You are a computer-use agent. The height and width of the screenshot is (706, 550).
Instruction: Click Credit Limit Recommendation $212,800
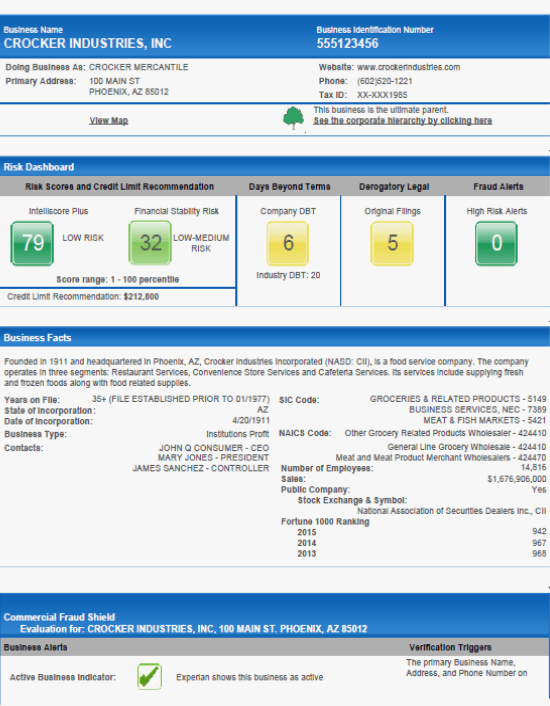83,297
